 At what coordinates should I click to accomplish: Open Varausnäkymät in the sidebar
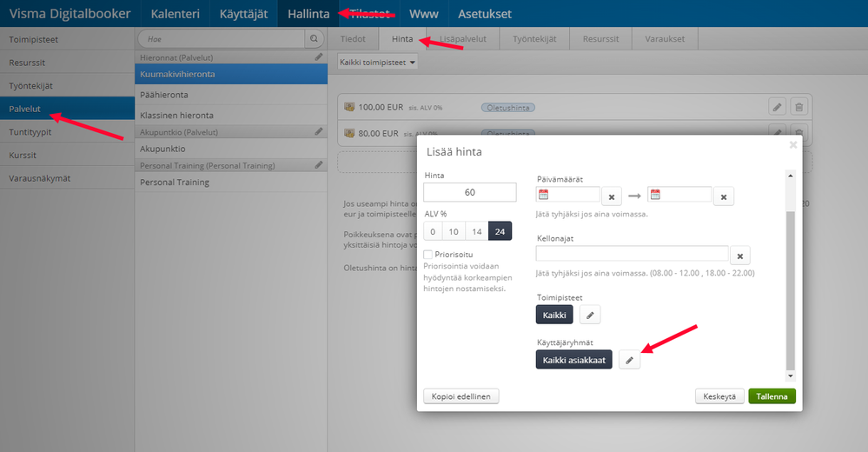click(67, 178)
